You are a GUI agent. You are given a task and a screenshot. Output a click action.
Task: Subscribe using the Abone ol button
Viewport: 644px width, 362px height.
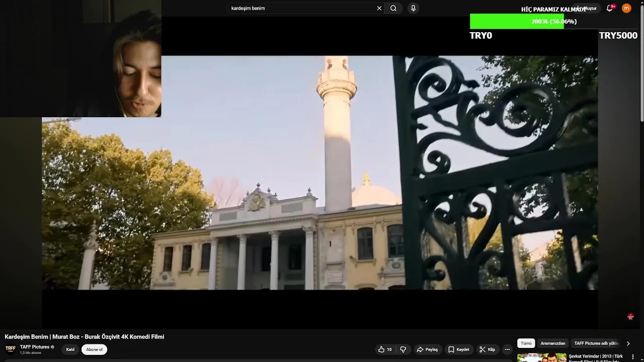coord(94,349)
